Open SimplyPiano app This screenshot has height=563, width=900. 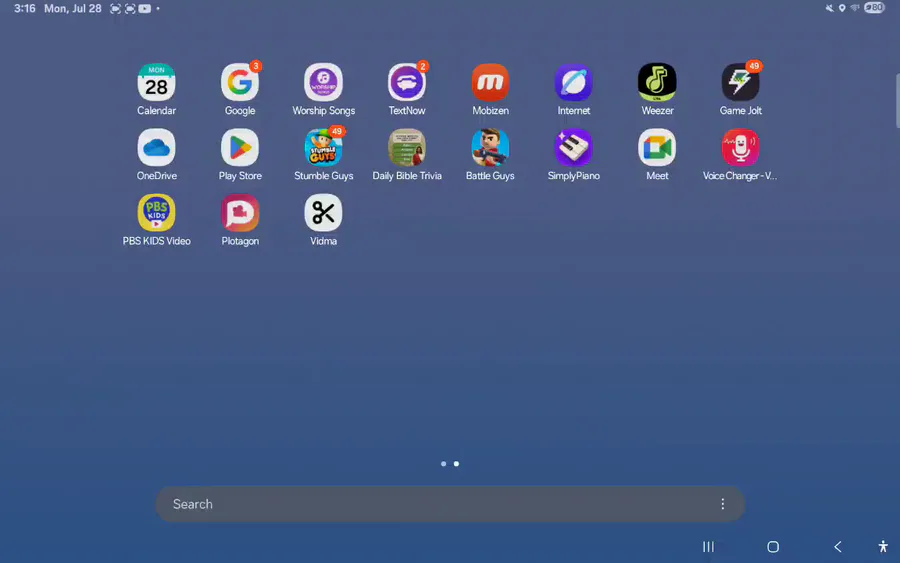click(x=573, y=147)
